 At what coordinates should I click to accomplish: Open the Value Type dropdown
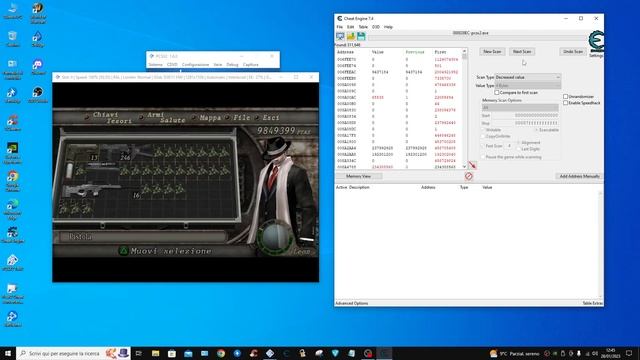tap(527, 86)
